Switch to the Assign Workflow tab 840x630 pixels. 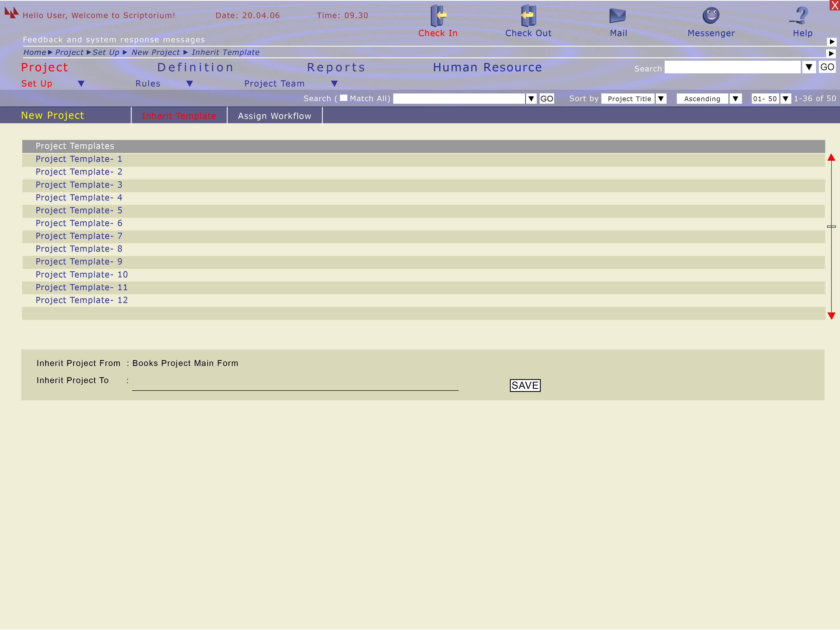pos(274,116)
